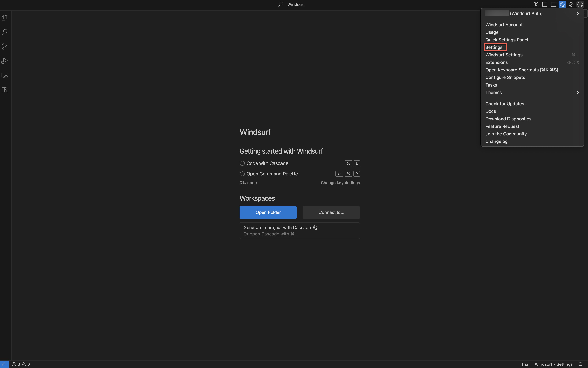Choose Check for Updates menu item
This screenshot has height=368, width=588.
click(506, 104)
